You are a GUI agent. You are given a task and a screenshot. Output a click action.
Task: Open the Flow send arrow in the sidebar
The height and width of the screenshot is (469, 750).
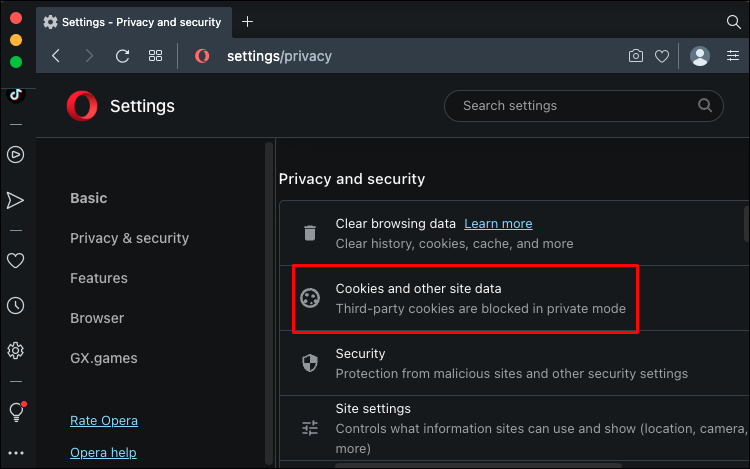15,200
